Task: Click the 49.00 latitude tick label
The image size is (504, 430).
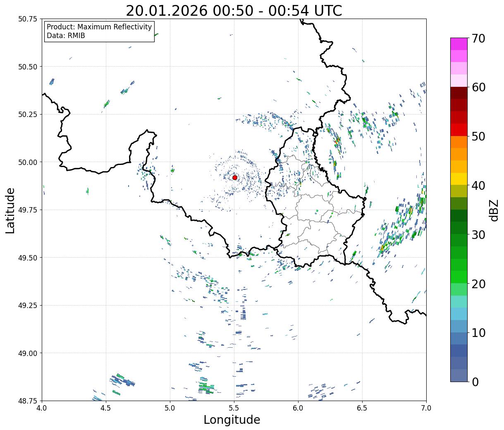Action: pos(28,353)
